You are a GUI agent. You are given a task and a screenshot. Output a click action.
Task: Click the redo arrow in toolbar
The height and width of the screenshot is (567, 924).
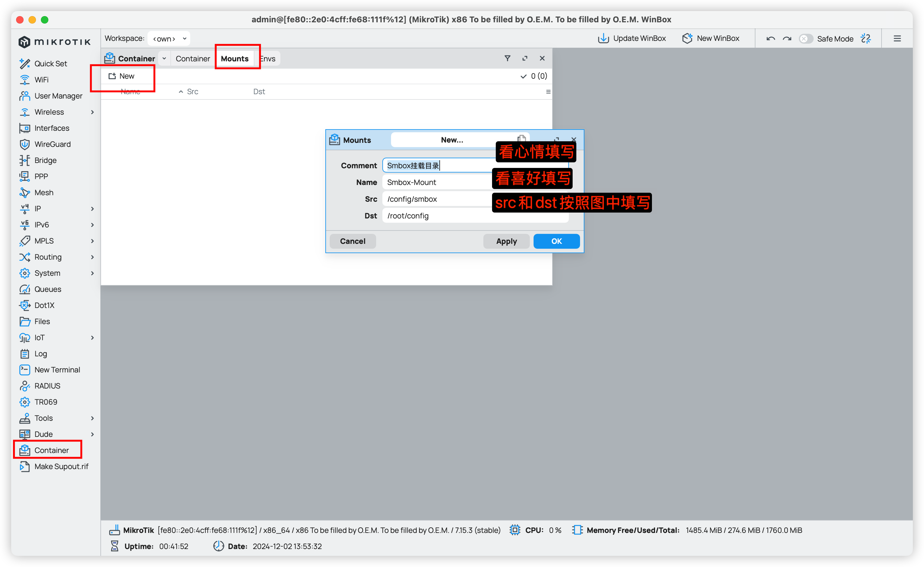click(787, 39)
